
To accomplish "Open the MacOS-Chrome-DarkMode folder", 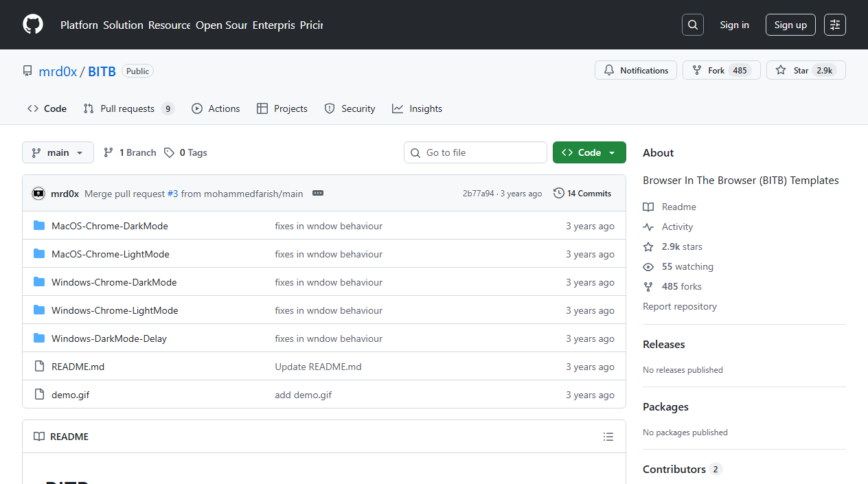I will [110, 226].
